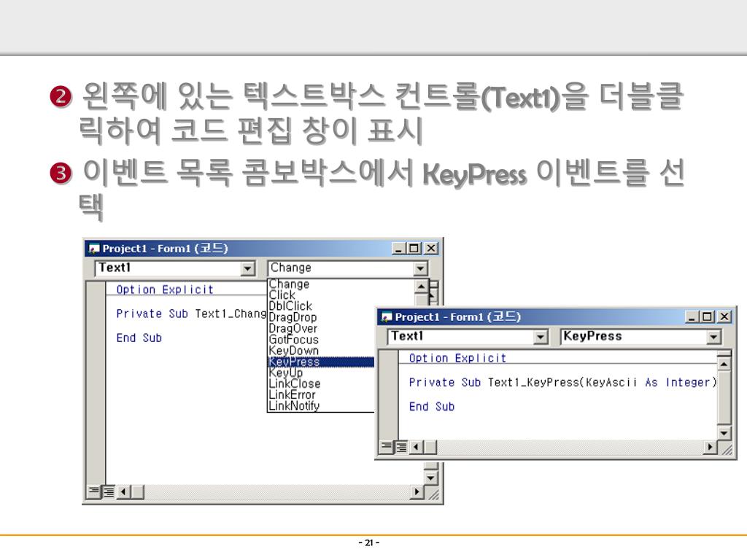747x560 pixels.
Task: Click Procedure View icon in back window
Action: tap(94, 491)
